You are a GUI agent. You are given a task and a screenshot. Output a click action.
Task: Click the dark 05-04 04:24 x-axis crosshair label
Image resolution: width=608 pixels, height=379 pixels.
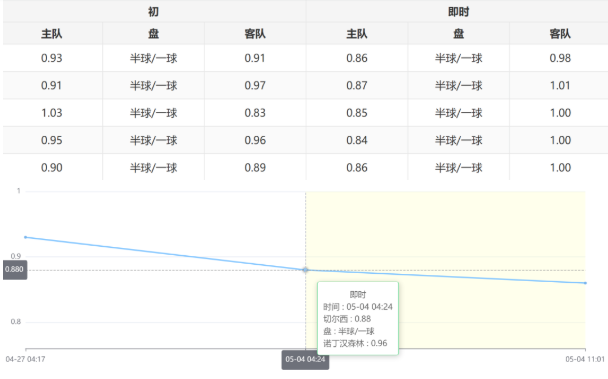[305, 360]
